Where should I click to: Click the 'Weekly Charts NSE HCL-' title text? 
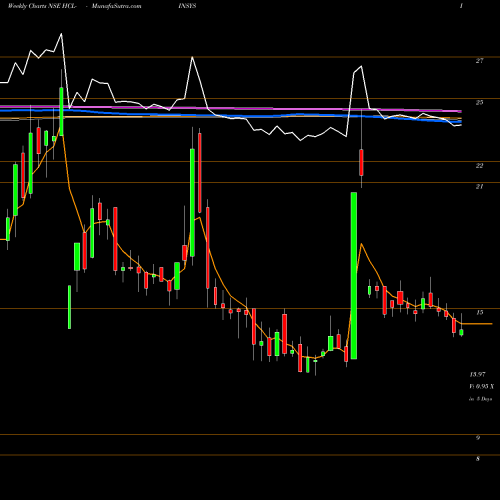(42, 6)
